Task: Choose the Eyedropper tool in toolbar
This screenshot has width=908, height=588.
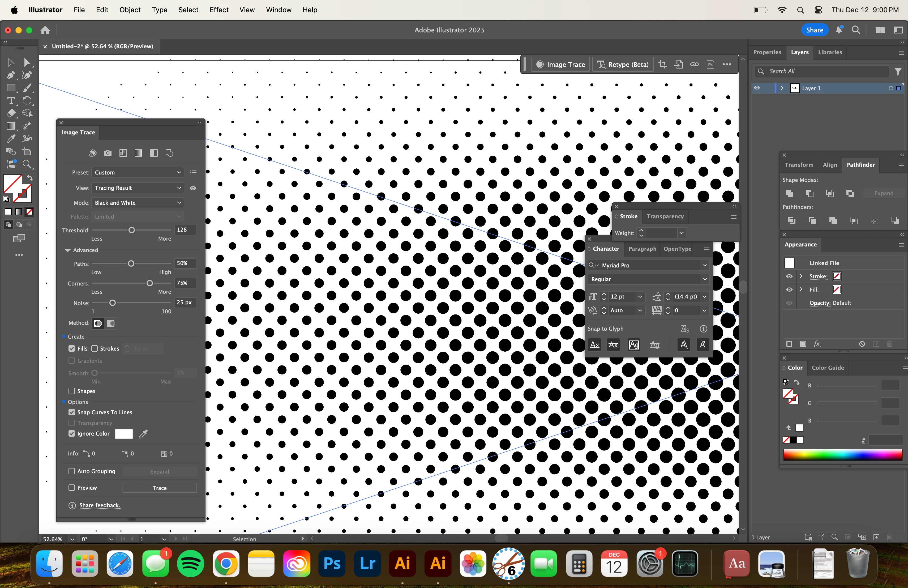Action: 11,139
